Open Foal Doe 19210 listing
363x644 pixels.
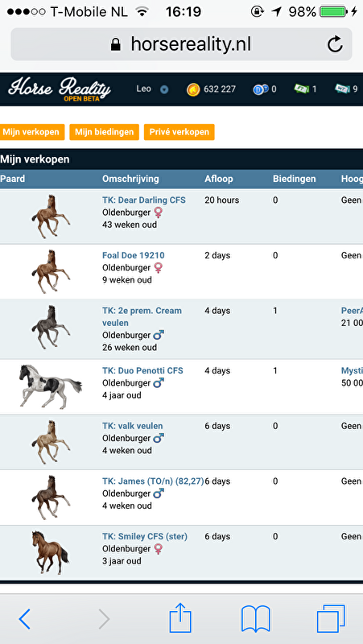[134, 255]
